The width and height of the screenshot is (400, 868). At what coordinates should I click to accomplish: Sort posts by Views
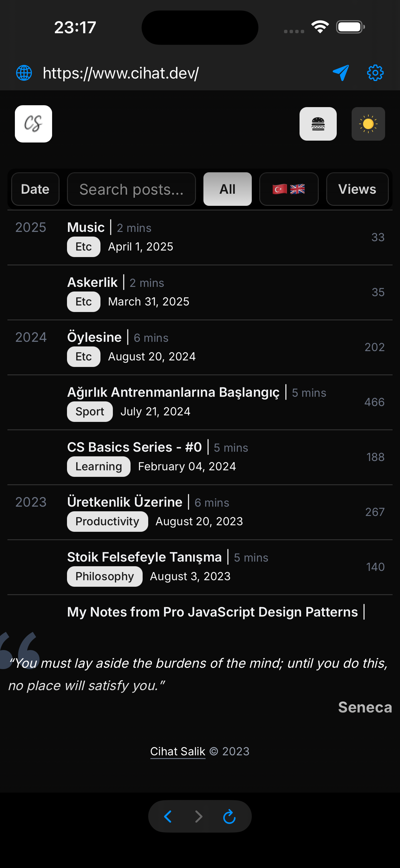point(357,189)
